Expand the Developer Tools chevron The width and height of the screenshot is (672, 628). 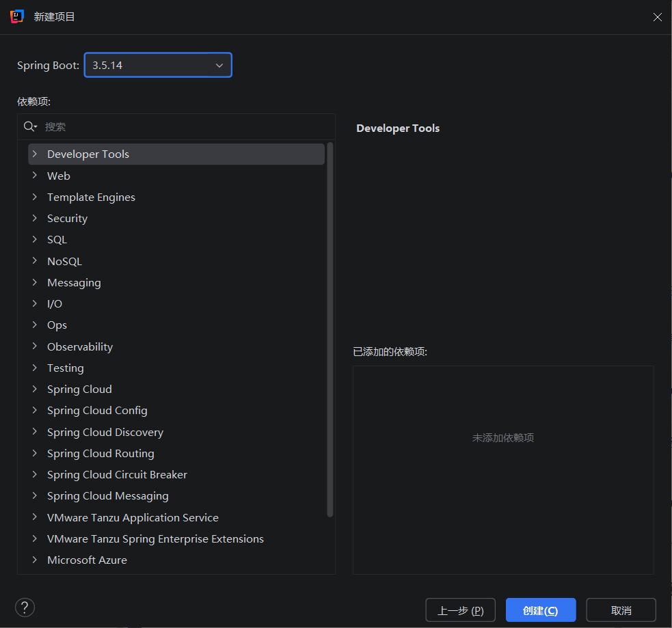point(35,154)
